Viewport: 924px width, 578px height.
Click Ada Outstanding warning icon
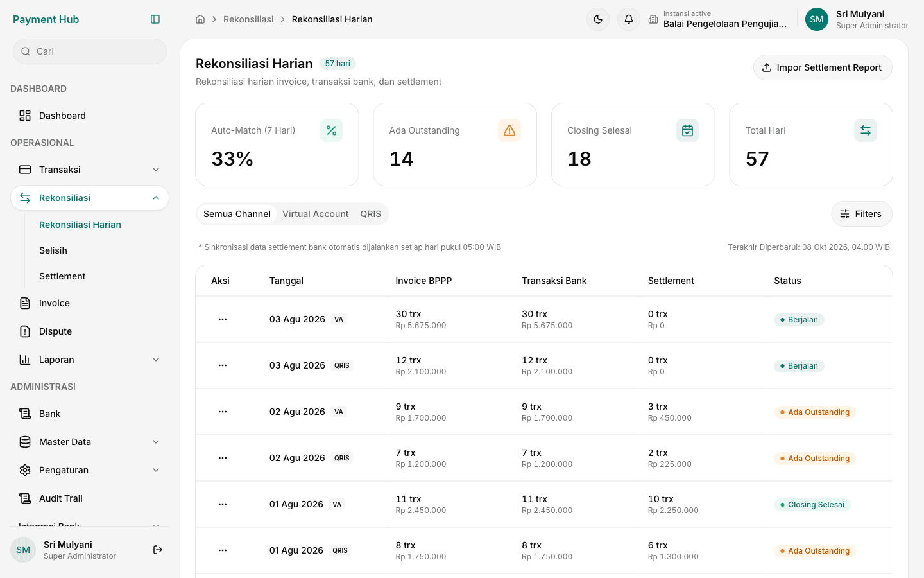pos(509,130)
